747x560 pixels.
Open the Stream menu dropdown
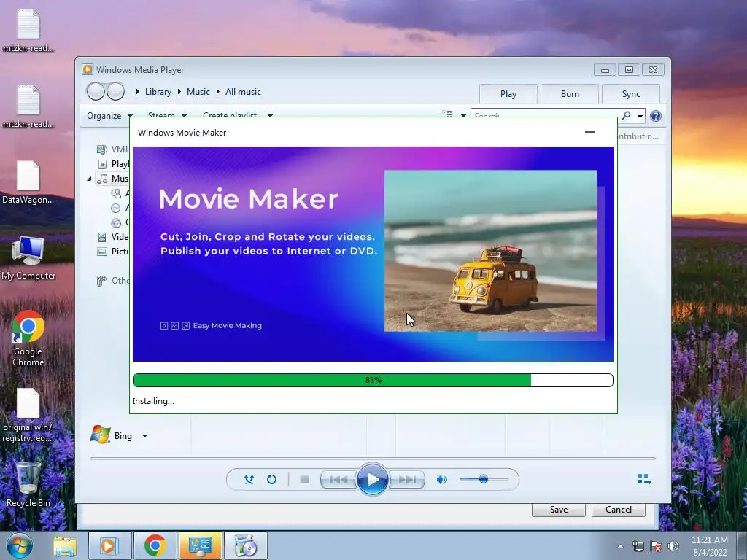tap(184, 116)
